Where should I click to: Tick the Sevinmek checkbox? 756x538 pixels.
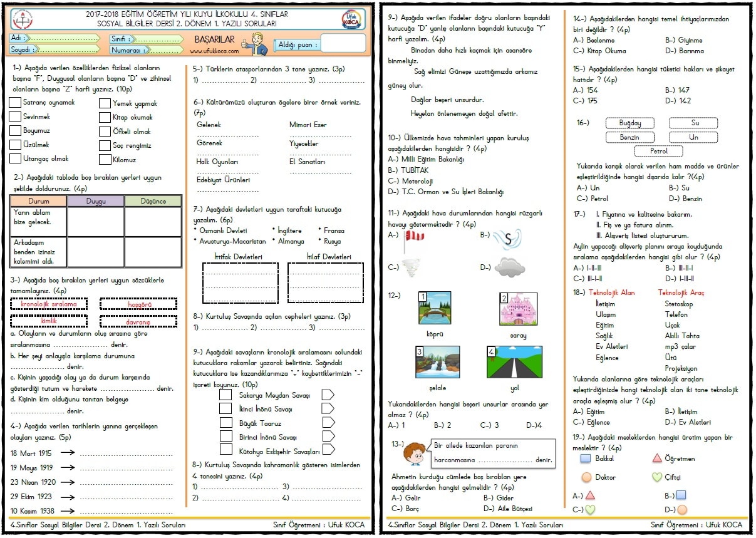[15, 116]
